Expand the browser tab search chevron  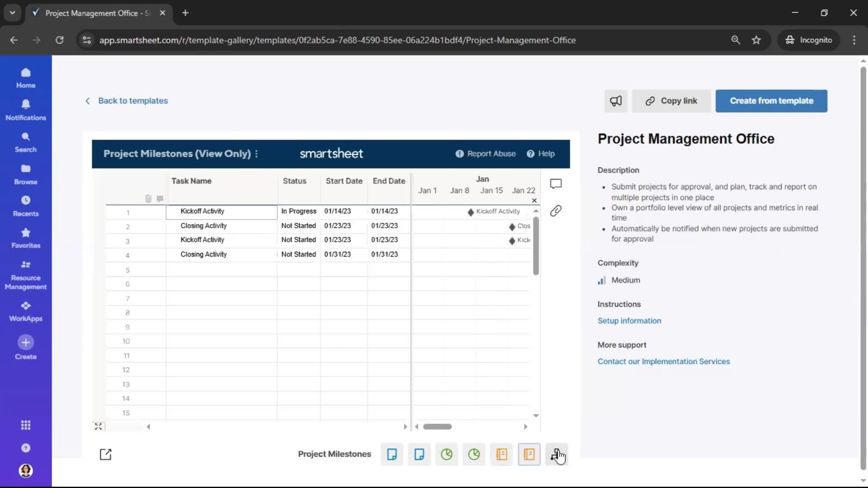(x=12, y=13)
